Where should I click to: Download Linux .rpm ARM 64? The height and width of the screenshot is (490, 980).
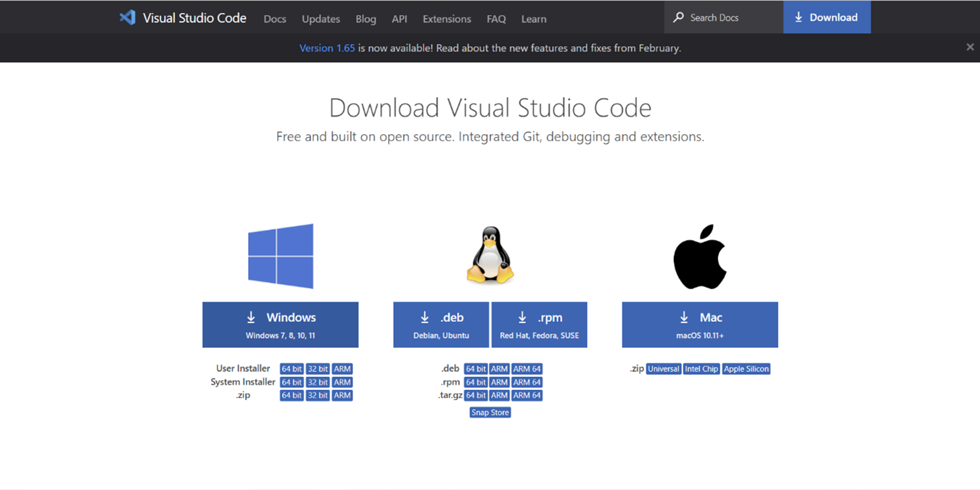(527, 382)
